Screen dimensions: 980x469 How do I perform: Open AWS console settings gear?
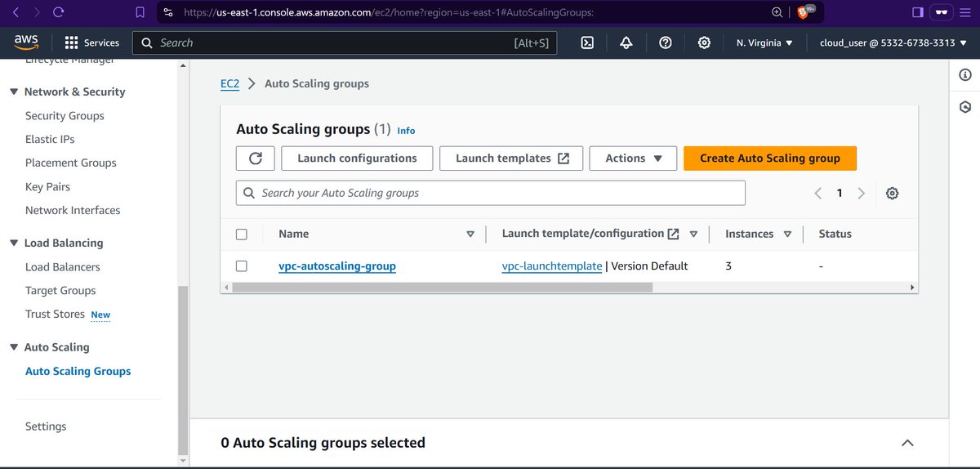tap(704, 42)
